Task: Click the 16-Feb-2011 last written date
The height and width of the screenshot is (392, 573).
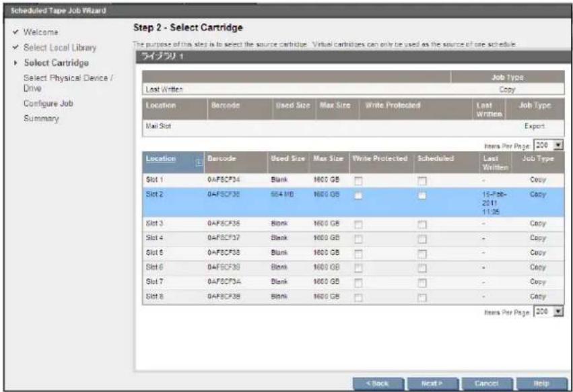Action: click(494, 203)
